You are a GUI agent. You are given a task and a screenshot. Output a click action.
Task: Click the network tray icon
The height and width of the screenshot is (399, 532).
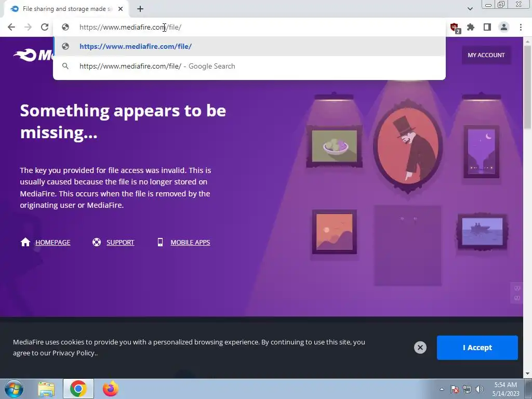467,389
